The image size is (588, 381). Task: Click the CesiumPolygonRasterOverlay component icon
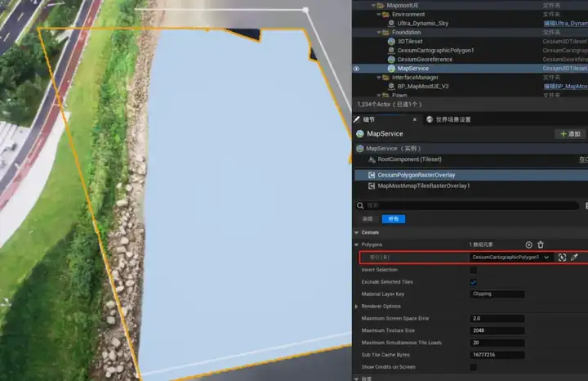372,175
